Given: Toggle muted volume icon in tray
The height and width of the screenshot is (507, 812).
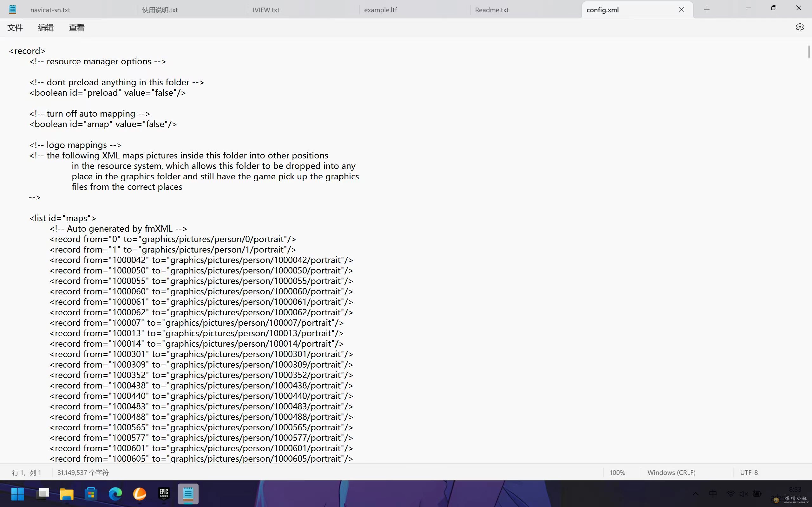Looking at the screenshot, I should (743, 494).
